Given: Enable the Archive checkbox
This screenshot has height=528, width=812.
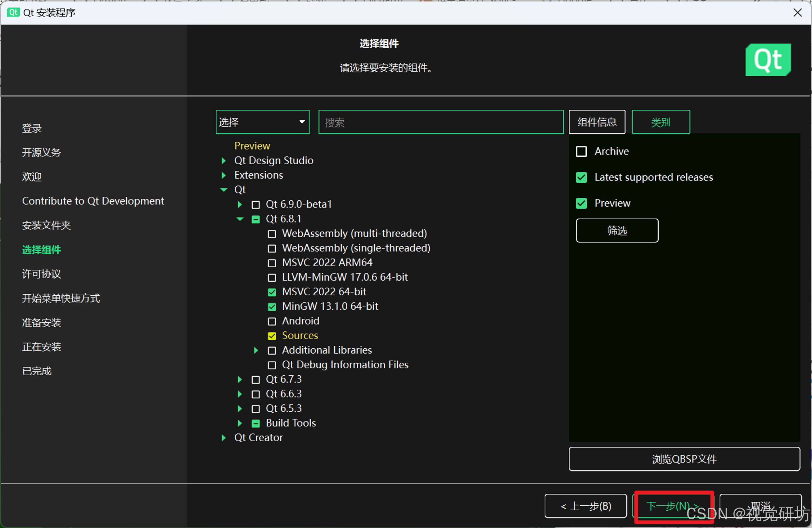Looking at the screenshot, I should pos(581,151).
